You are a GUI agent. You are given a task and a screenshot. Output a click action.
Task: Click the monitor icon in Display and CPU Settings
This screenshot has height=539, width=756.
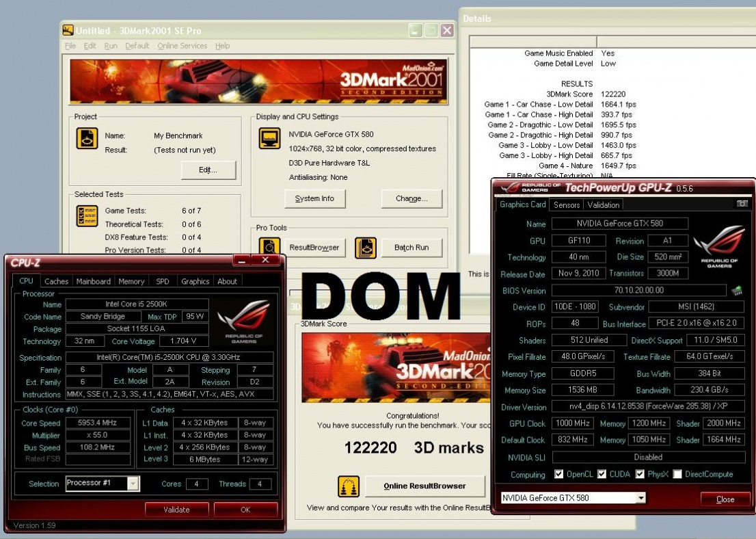tap(269, 138)
